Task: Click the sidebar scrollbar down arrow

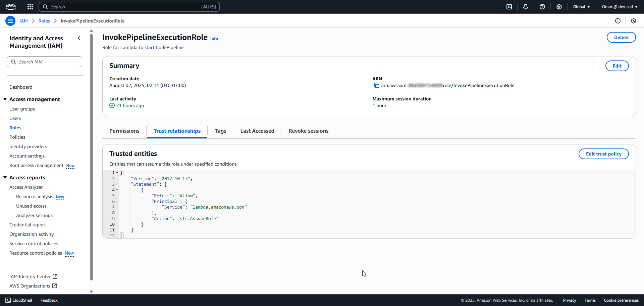Action: coord(91,292)
